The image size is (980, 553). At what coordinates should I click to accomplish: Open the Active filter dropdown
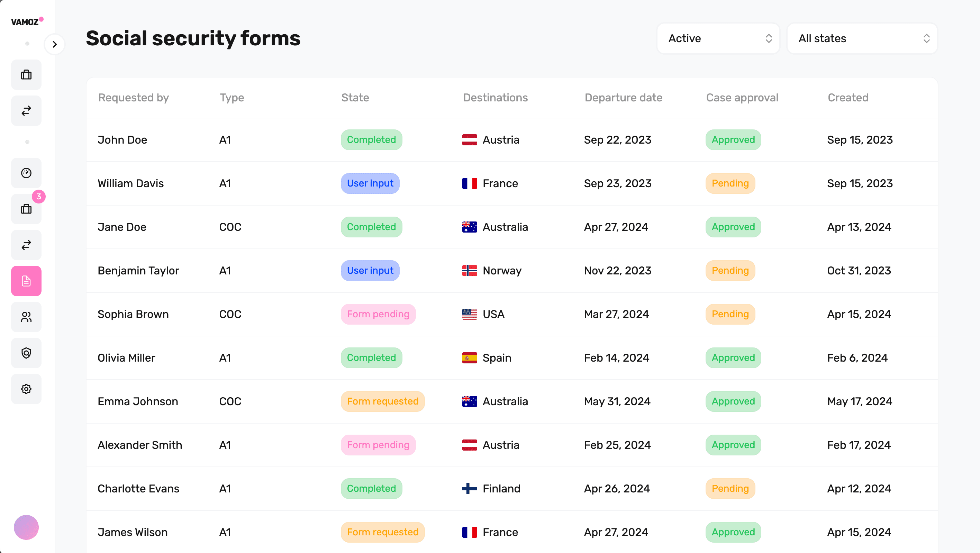(718, 38)
